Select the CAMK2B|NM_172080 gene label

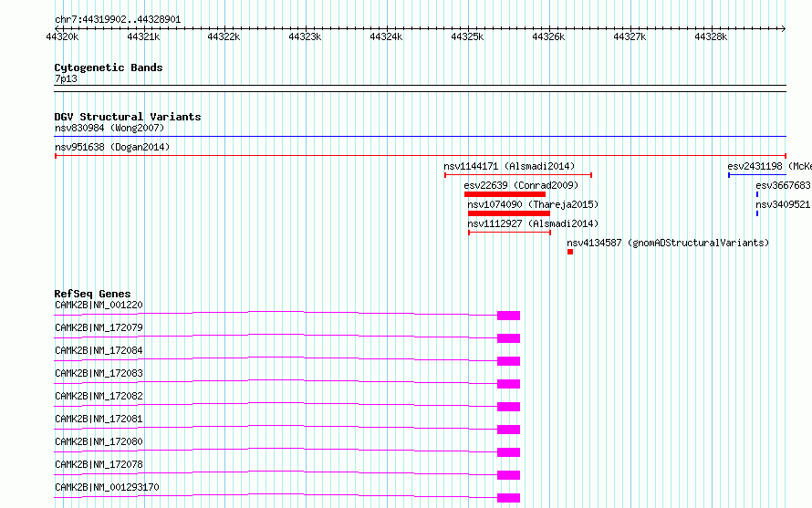pos(99,441)
